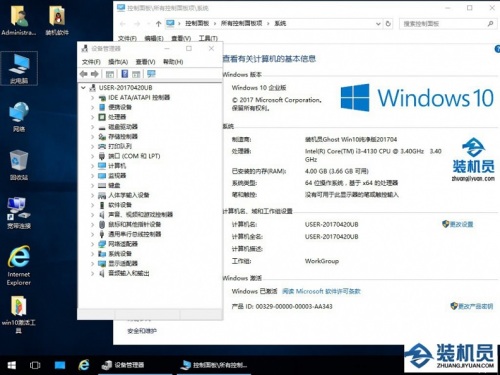
Task: Open the 文件(F) menu in Control Panel window
Action: 127,38
